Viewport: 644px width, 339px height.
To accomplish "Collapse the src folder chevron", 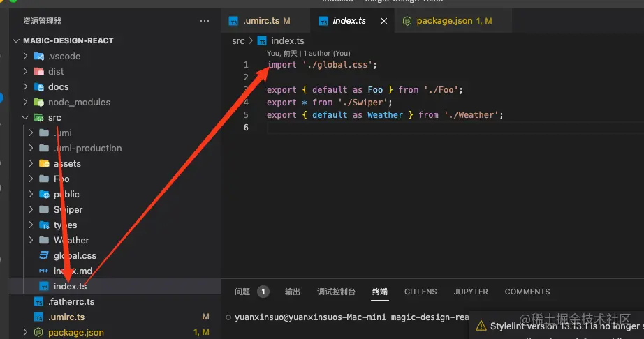I will [25, 118].
